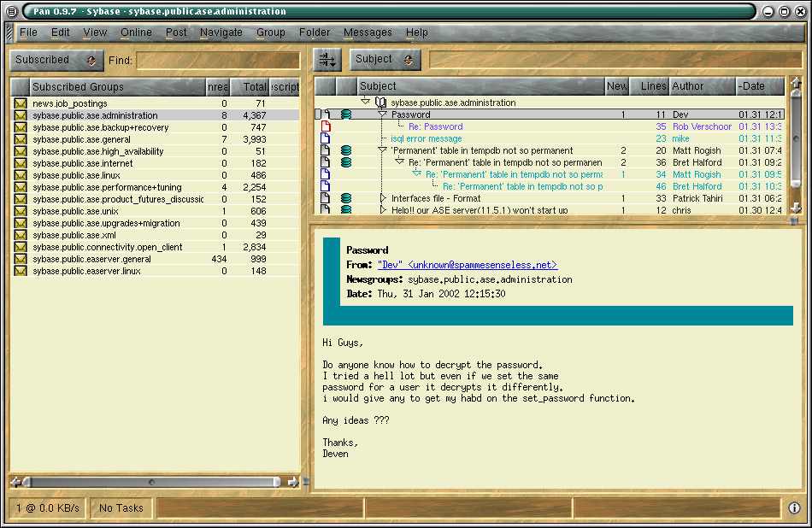
Task: Click the Find groups input field
Action: point(218,61)
